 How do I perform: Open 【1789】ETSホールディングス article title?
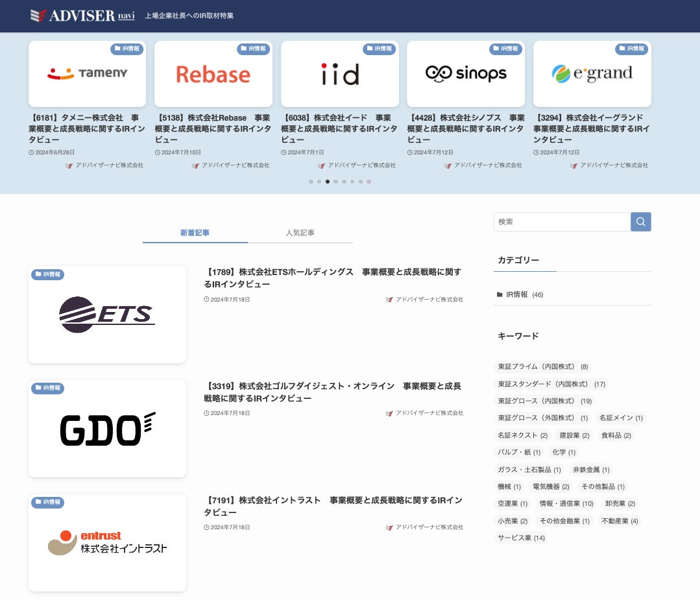click(333, 278)
